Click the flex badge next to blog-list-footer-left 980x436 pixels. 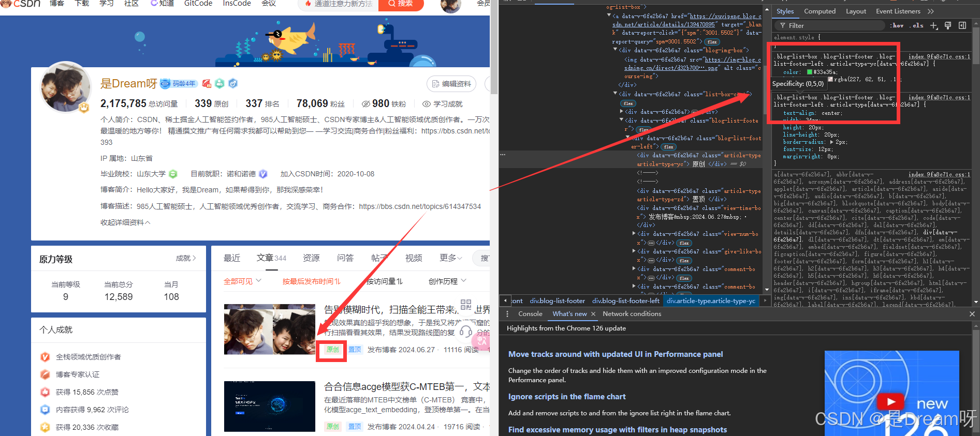point(668,147)
